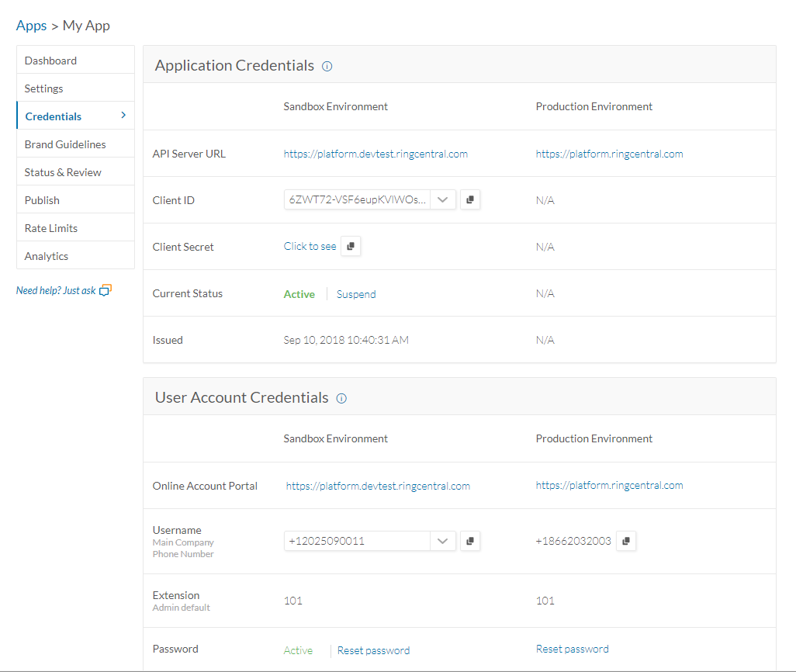796x672 pixels.
Task: Click the Credentials chevron arrow
Action: pos(123,116)
